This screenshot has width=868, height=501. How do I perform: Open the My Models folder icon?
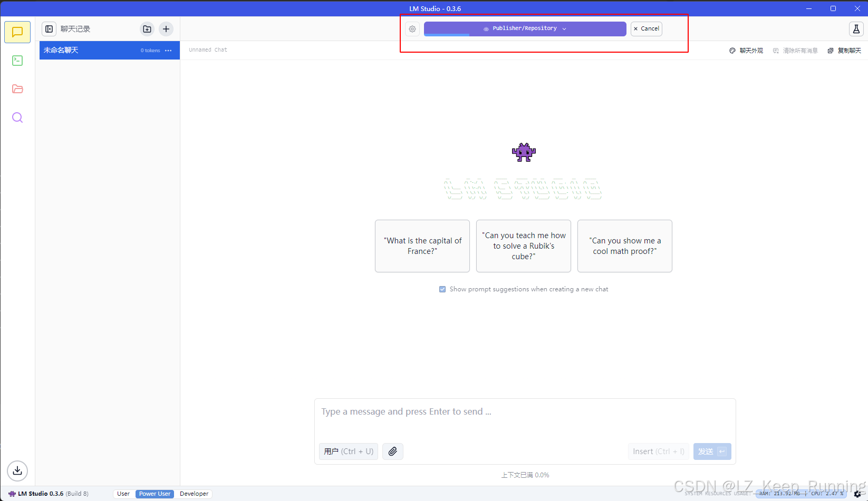(x=17, y=89)
